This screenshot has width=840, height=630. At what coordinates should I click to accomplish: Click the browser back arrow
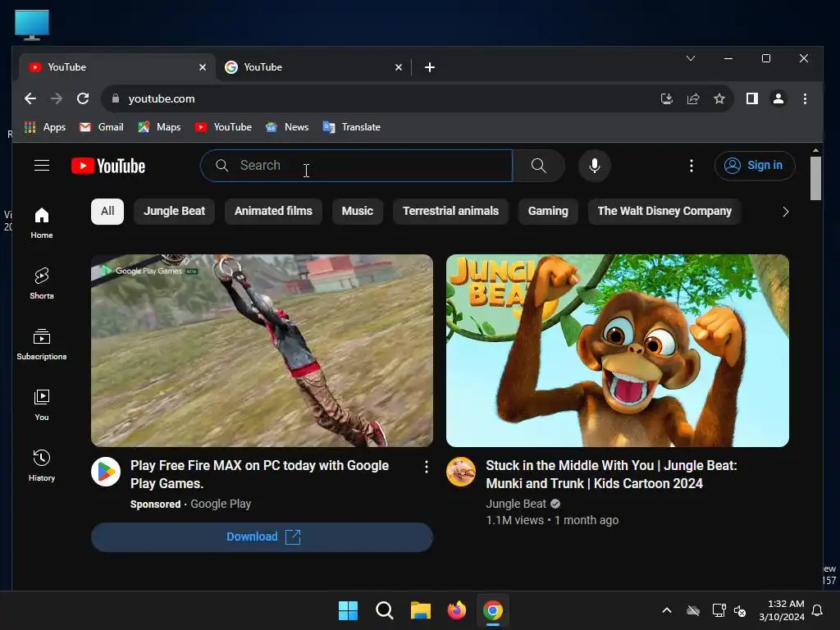coord(30,98)
